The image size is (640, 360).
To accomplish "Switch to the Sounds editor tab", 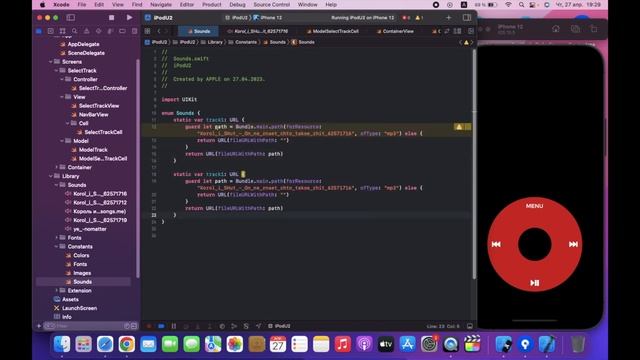I will point(198,31).
